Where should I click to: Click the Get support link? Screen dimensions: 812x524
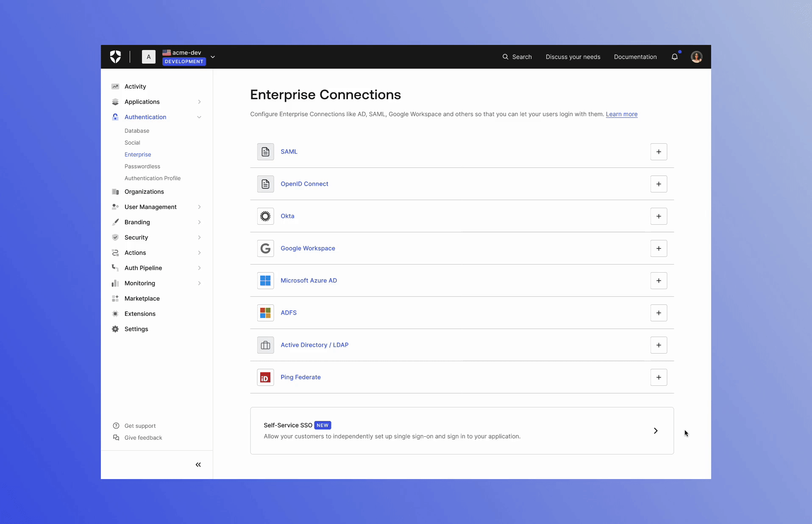tap(140, 426)
